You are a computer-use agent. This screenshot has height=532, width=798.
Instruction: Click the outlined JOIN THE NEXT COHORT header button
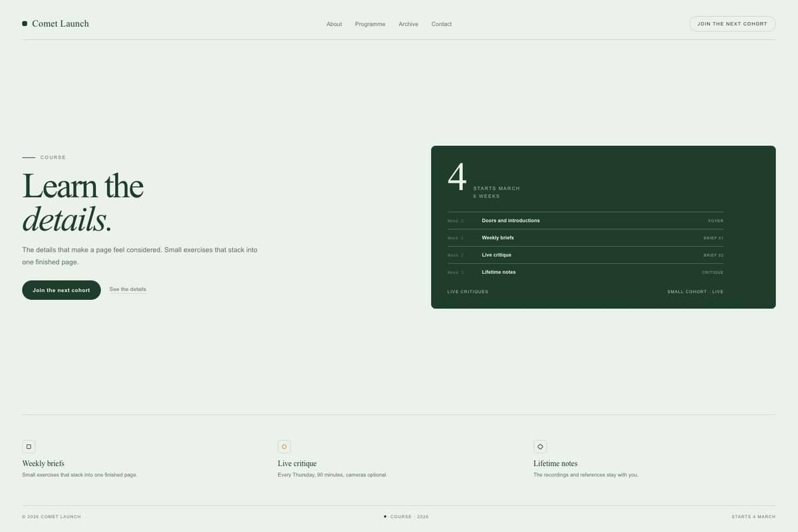tap(732, 24)
